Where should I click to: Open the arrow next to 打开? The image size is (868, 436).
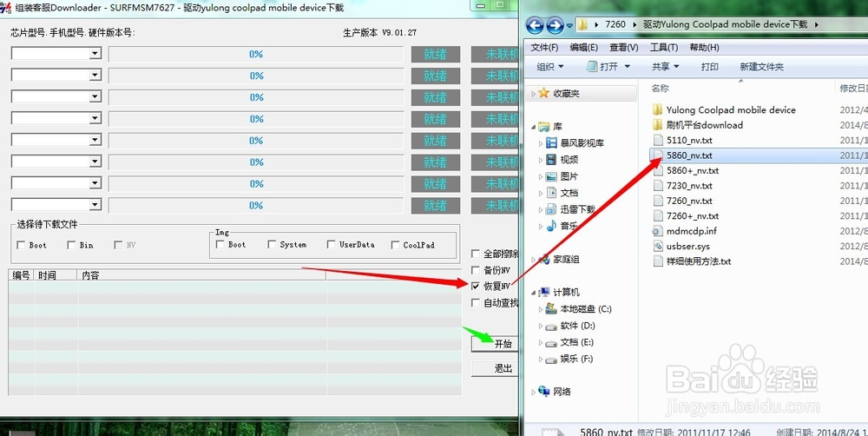click(x=628, y=67)
